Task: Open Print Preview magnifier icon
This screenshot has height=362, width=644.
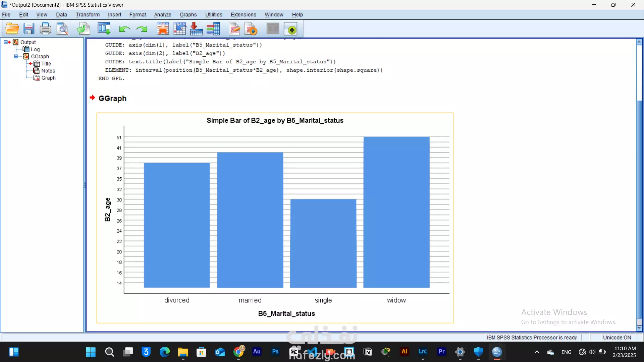Action: pos(62,29)
